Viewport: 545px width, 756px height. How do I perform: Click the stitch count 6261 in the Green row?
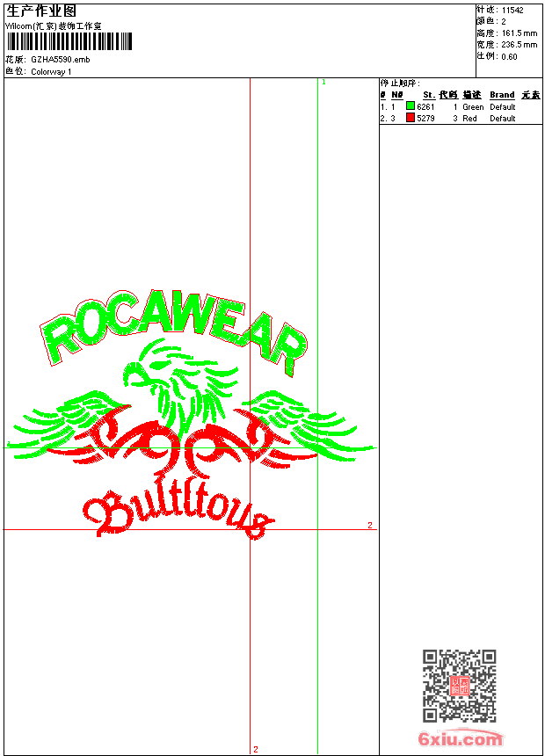[x=425, y=107]
